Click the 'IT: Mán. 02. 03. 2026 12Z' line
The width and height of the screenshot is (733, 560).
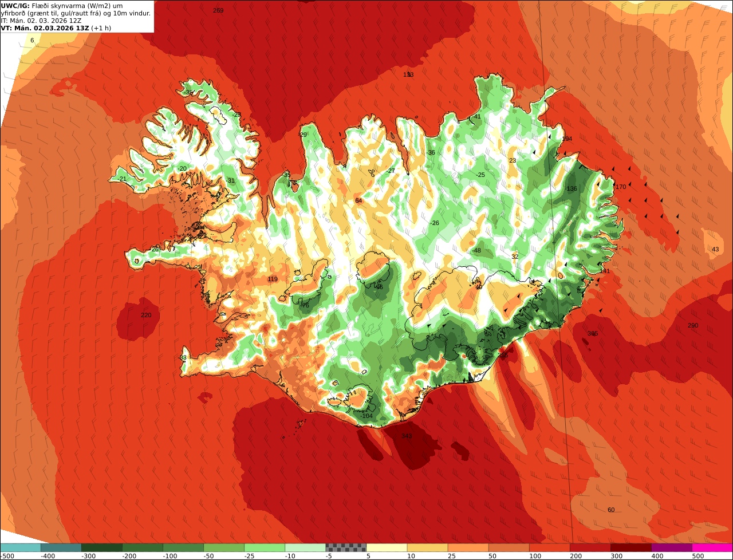coord(41,21)
